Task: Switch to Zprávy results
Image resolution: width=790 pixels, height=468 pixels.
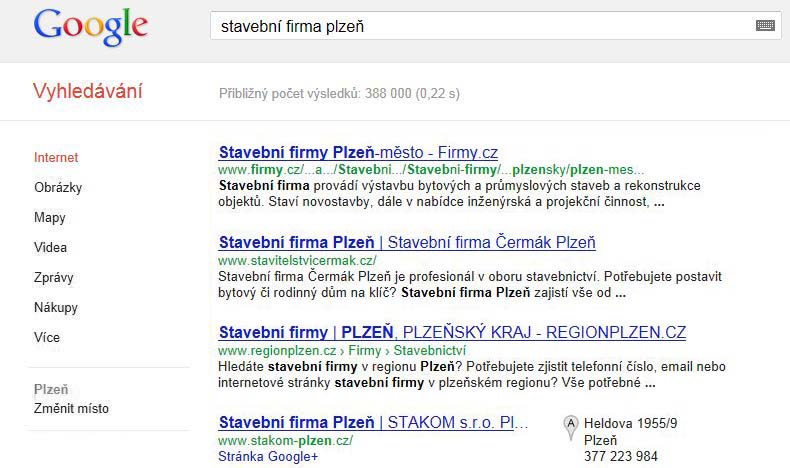Action: coord(53,278)
